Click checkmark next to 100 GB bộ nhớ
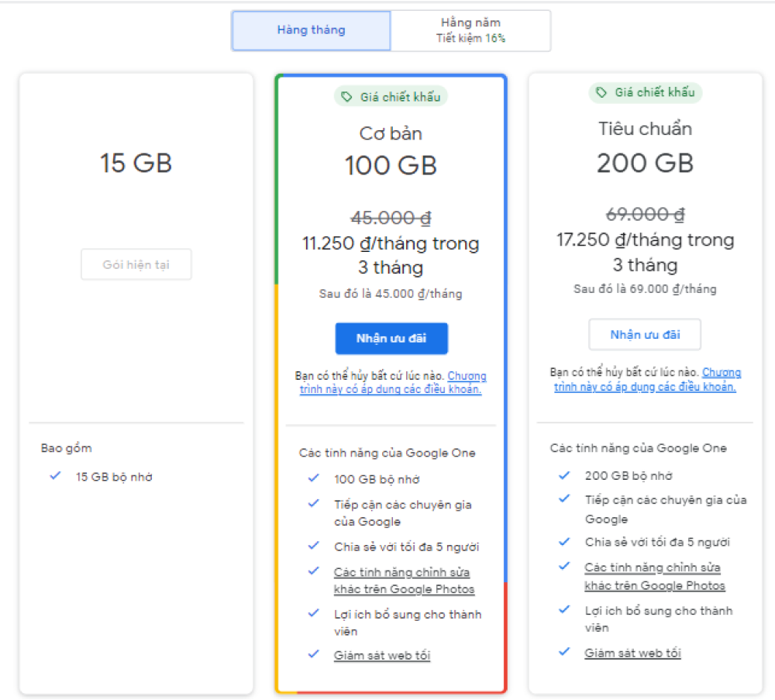 (313, 478)
